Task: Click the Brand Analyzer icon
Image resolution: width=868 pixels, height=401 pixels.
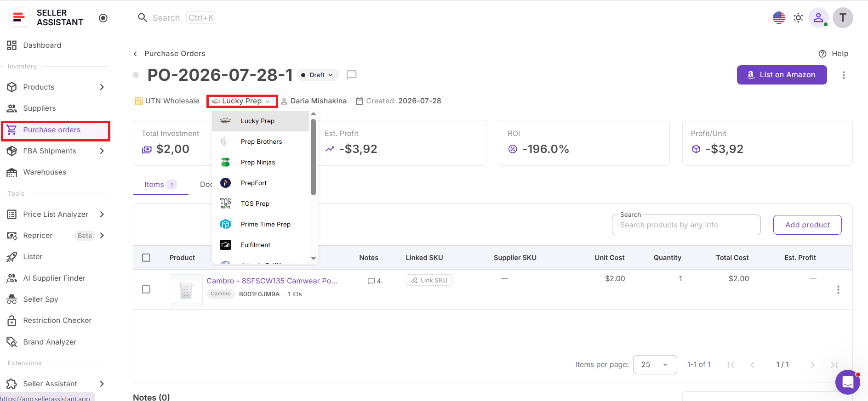Action: pyautogui.click(x=11, y=342)
